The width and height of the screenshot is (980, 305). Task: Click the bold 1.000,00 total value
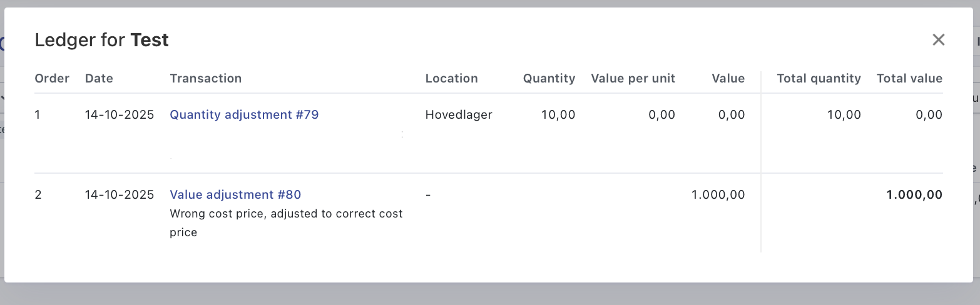914,195
